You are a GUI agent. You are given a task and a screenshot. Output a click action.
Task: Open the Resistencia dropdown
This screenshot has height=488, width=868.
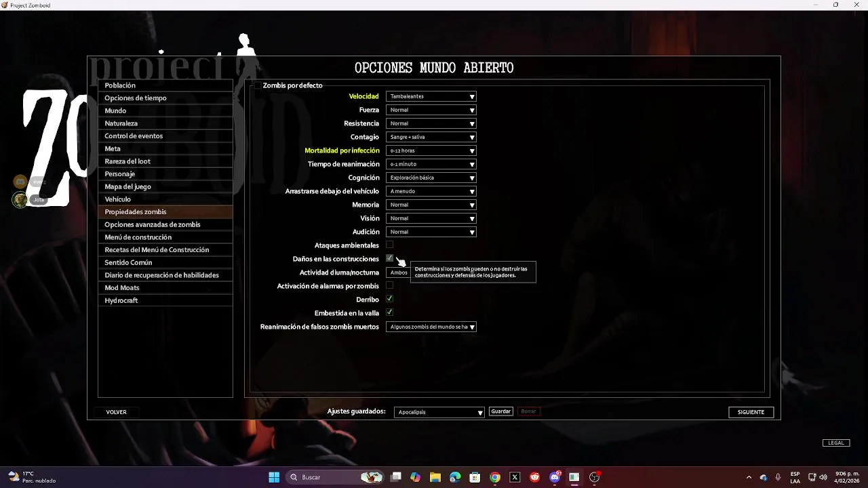[431, 123]
